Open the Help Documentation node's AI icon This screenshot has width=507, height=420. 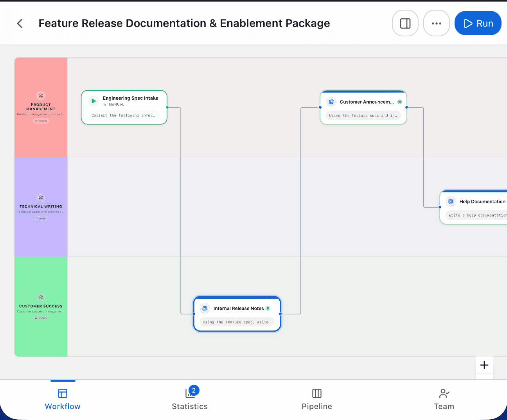tap(451, 201)
